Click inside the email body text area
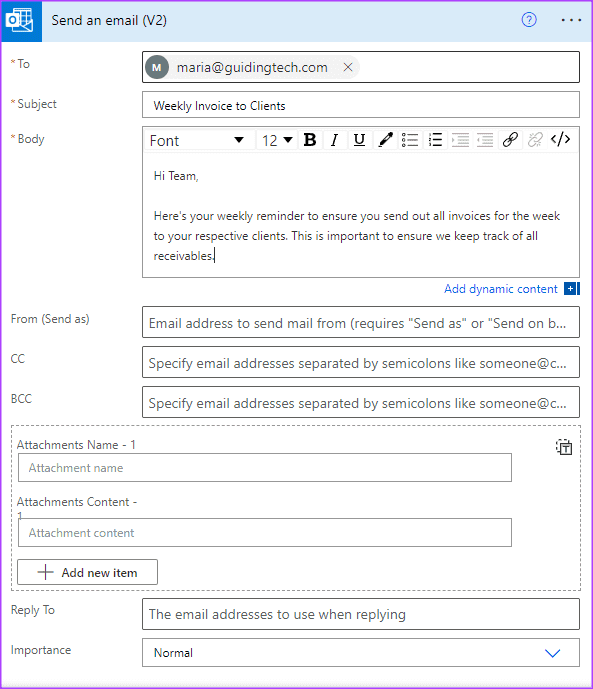 tap(361, 215)
